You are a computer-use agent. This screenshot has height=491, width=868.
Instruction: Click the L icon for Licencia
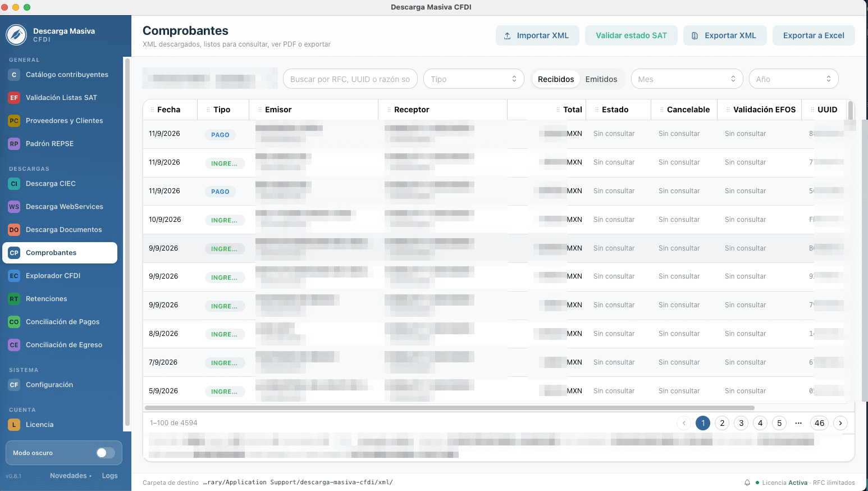pos(14,425)
